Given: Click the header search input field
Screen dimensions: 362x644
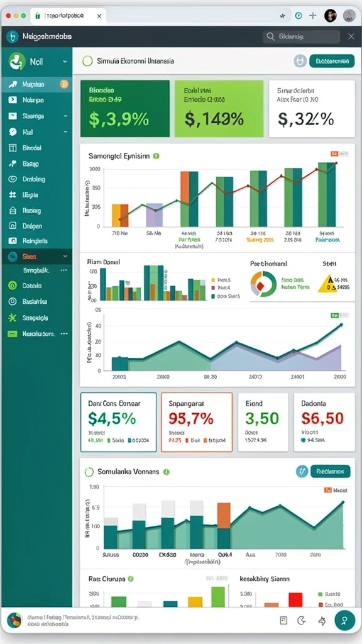Looking at the screenshot, I should pyautogui.click(x=301, y=36).
